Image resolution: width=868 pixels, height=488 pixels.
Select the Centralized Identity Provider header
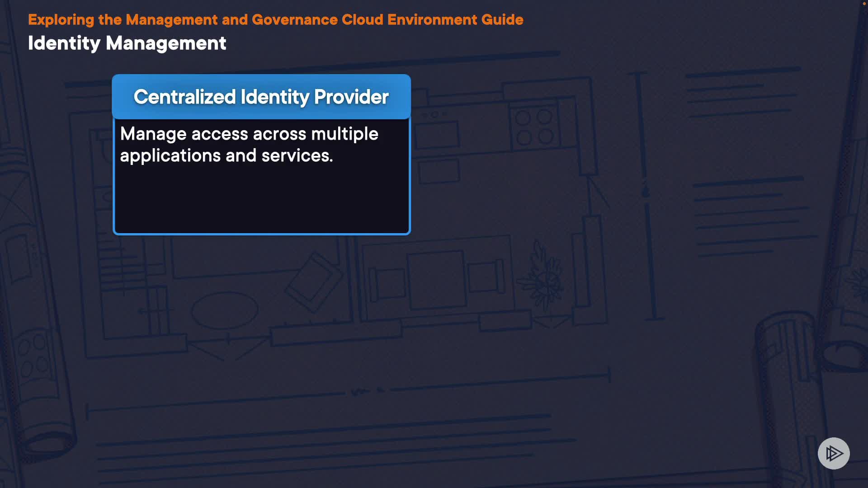[x=261, y=97]
